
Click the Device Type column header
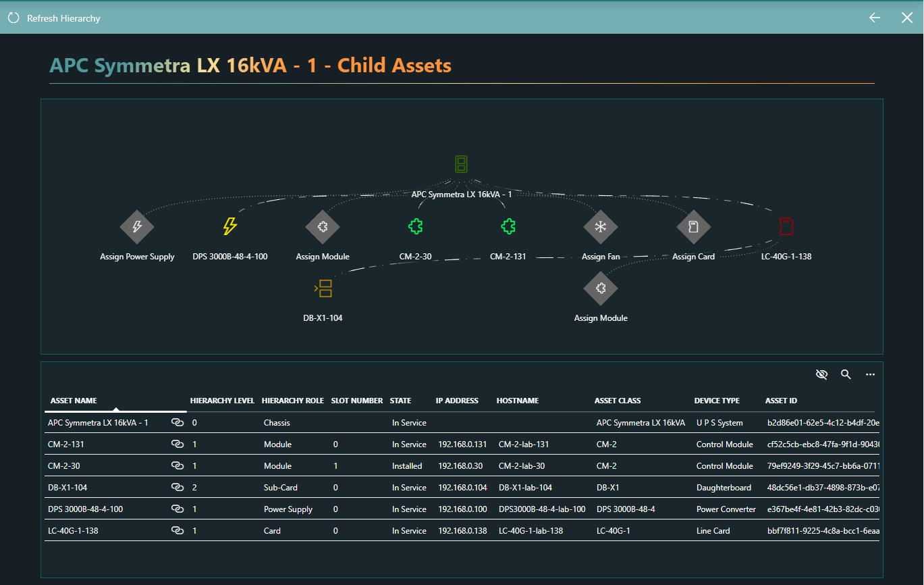pyautogui.click(x=717, y=401)
